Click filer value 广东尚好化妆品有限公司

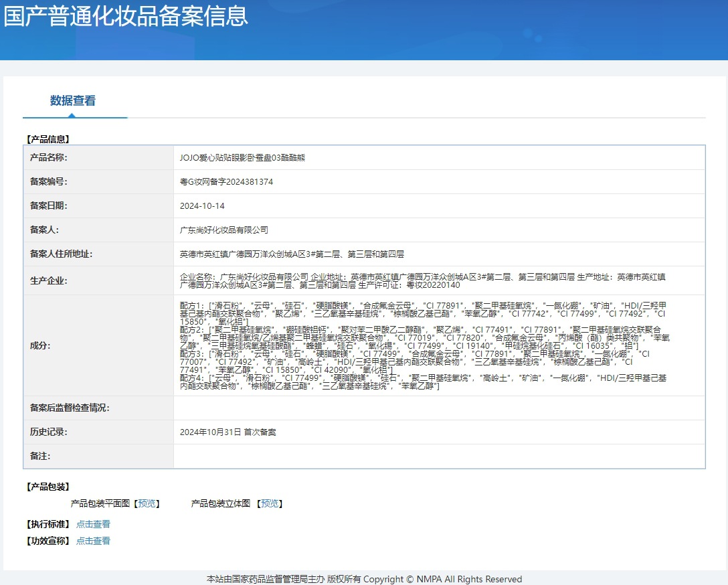click(223, 230)
